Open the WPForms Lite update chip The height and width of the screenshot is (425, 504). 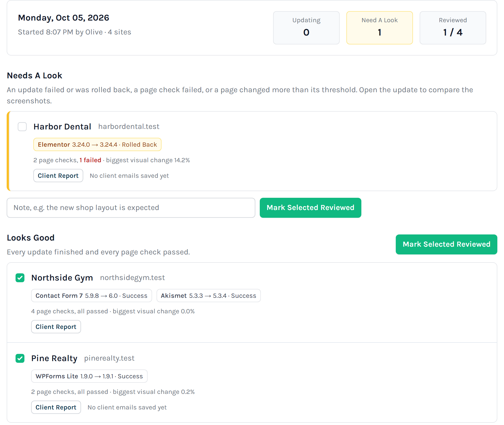click(x=89, y=376)
